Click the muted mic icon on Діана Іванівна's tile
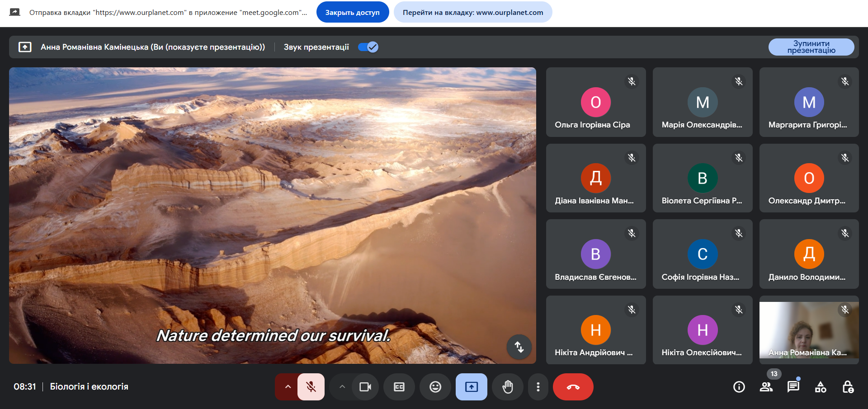The height and width of the screenshot is (409, 868). pos(632,158)
